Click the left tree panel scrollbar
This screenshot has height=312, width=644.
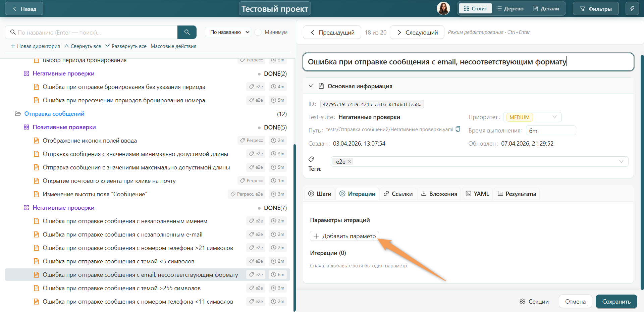(x=294, y=228)
